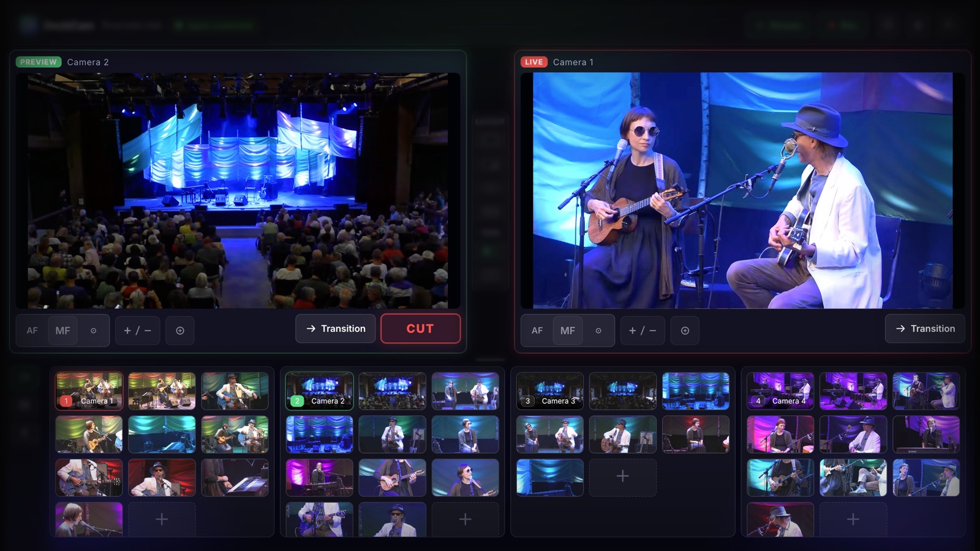The height and width of the screenshot is (551, 980).
Task: Recall the seated duo preset in Camera 3 group
Action: coord(550,435)
